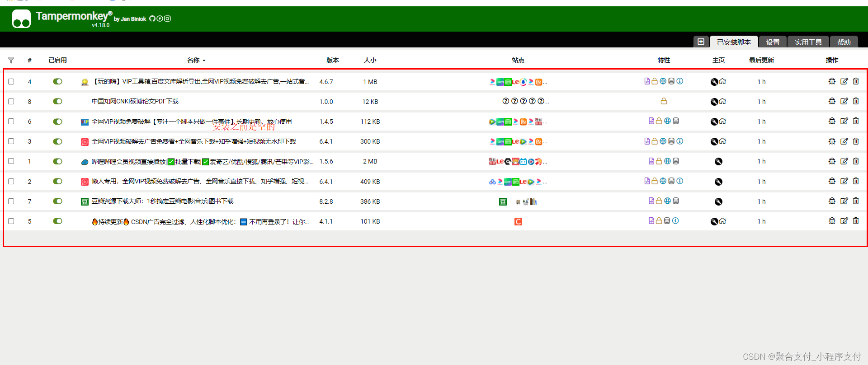Select the 12 KB size cell
This screenshot has width=868, height=365.
click(370, 102)
